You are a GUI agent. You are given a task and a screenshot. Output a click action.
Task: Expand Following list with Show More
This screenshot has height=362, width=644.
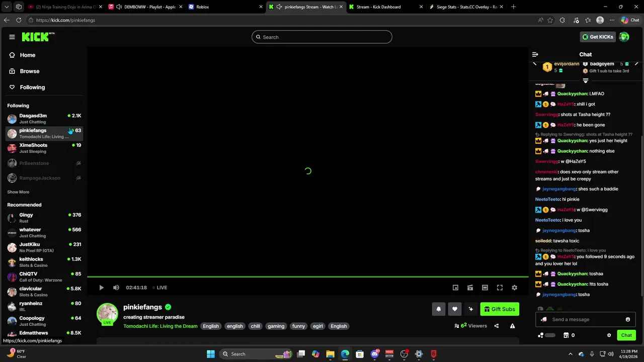18,192
